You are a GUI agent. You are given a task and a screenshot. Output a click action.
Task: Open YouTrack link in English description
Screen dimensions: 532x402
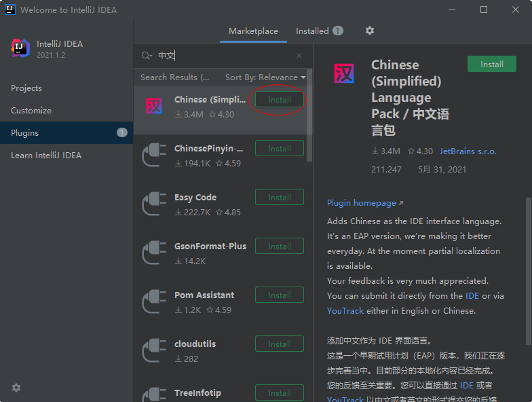pyautogui.click(x=345, y=311)
